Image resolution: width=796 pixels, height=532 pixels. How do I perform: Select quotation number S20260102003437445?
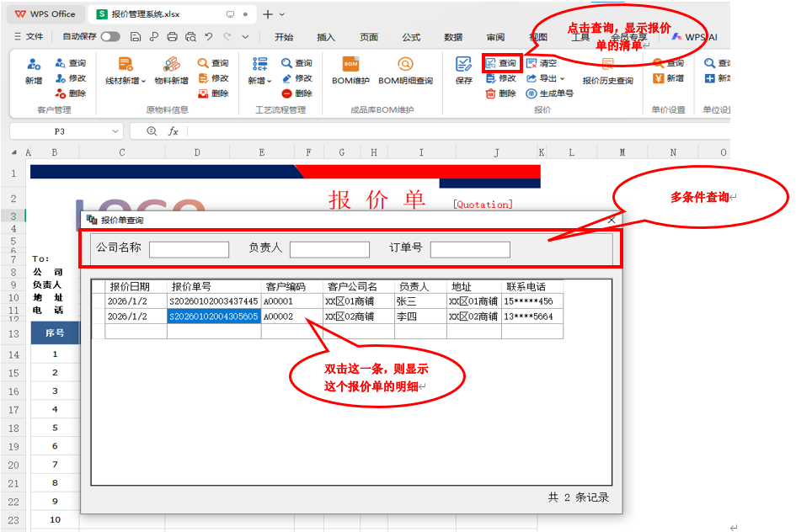[x=214, y=301]
